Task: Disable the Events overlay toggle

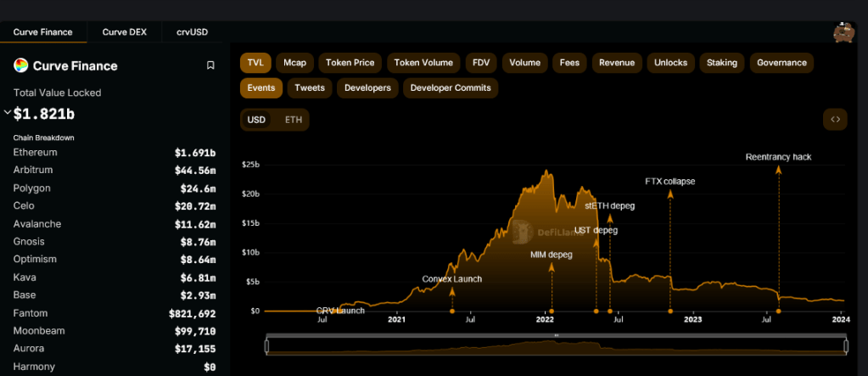Action: coord(260,87)
